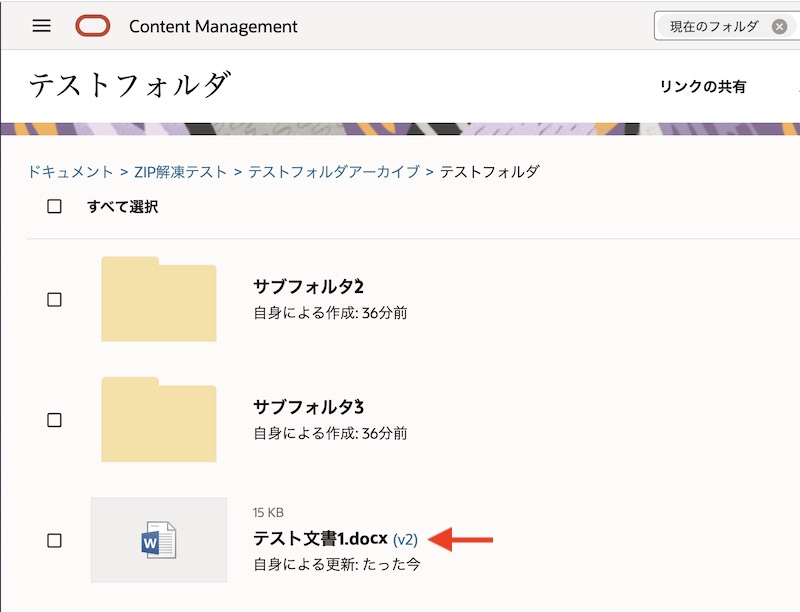This screenshot has height=612, width=800.
Task: Open the サブフォルダ3 folder icon
Action: coord(159,420)
